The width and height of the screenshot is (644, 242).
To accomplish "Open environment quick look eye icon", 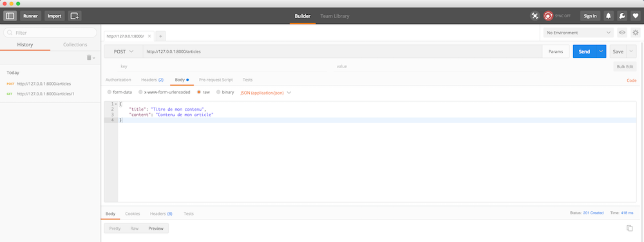I will 622,33.
